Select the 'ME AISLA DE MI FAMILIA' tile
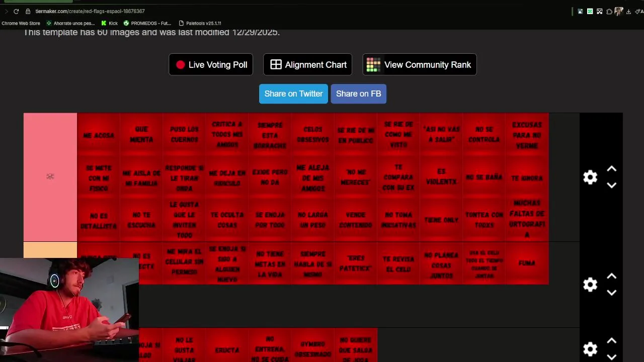This screenshot has width=644, height=362. click(141, 177)
